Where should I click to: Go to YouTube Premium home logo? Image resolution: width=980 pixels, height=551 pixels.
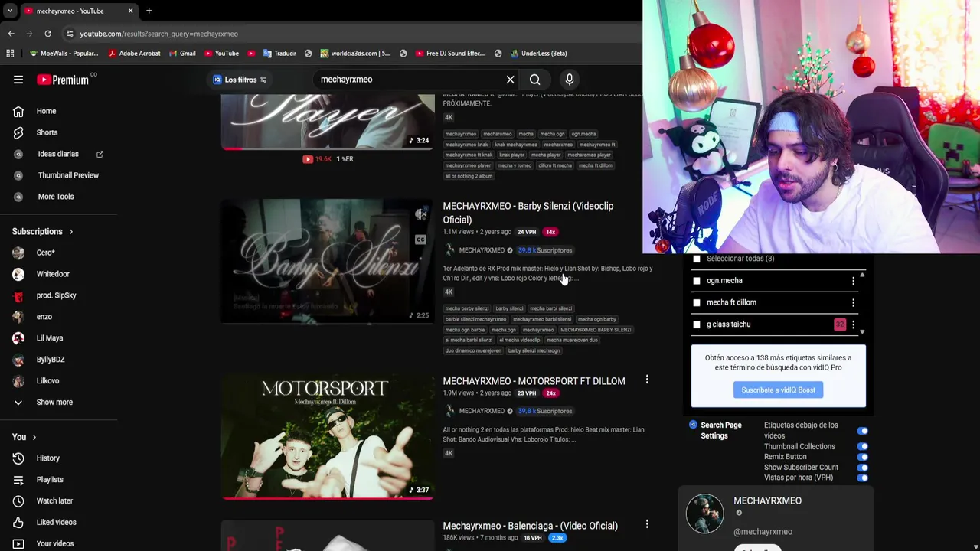coord(63,80)
